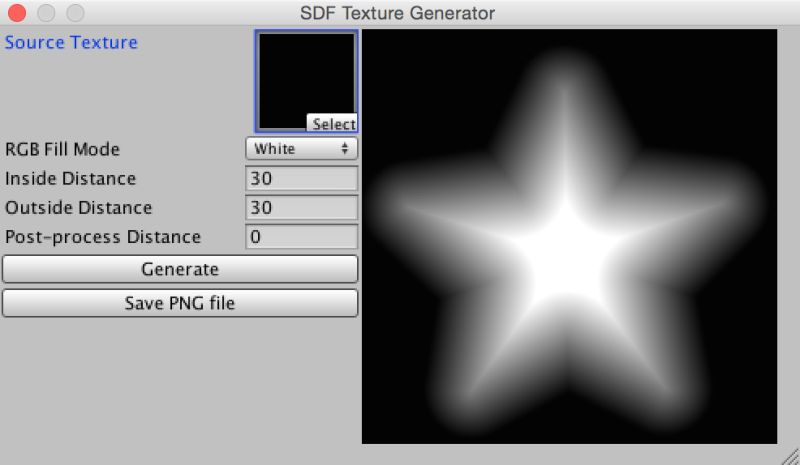Click the Inside Distance input field
Image resolution: width=800 pixels, height=465 pixels.
click(302, 178)
